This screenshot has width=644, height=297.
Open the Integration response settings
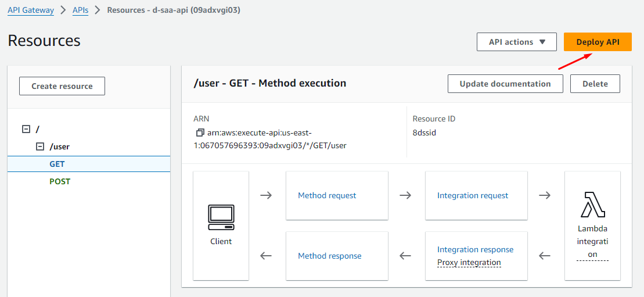pyautogui.click(x=475, y=249)
